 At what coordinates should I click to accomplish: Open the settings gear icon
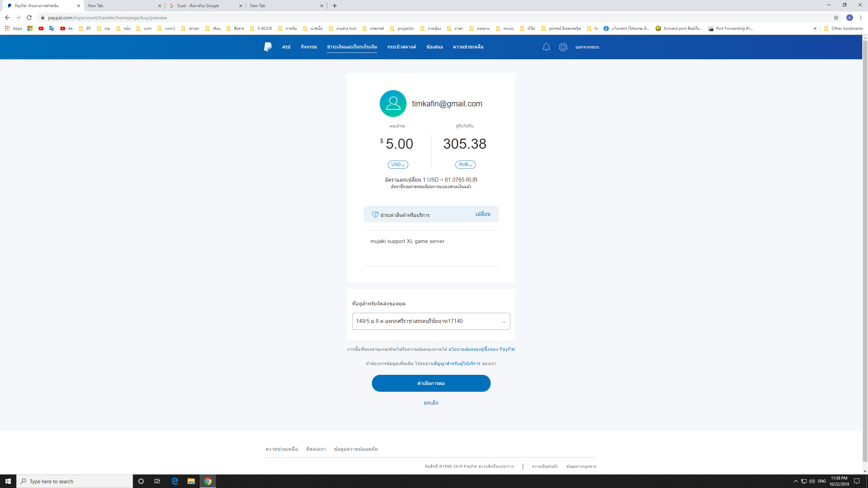pyautogui.click(x=563, y=47)
